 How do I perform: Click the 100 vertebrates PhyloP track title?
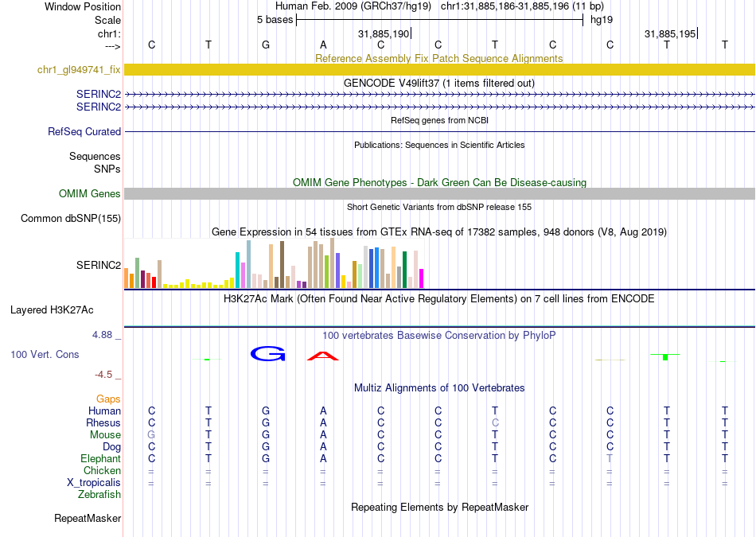point(439,336)
